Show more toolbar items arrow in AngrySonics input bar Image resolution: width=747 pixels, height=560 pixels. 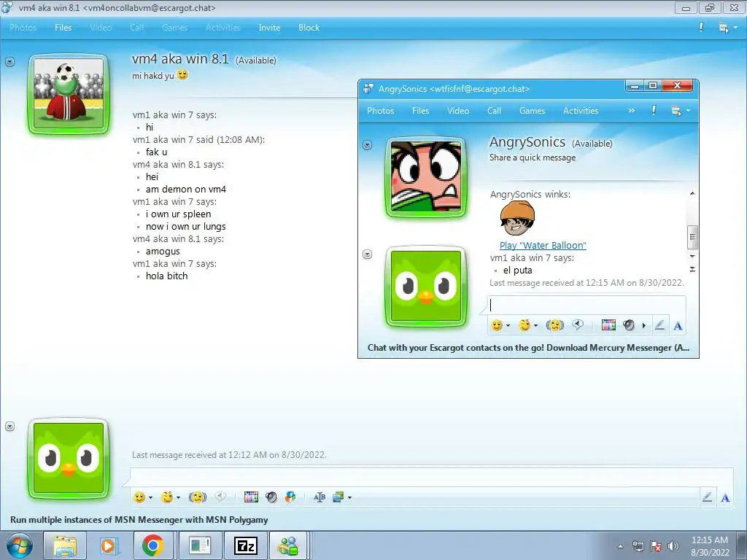tap(643, 326)
